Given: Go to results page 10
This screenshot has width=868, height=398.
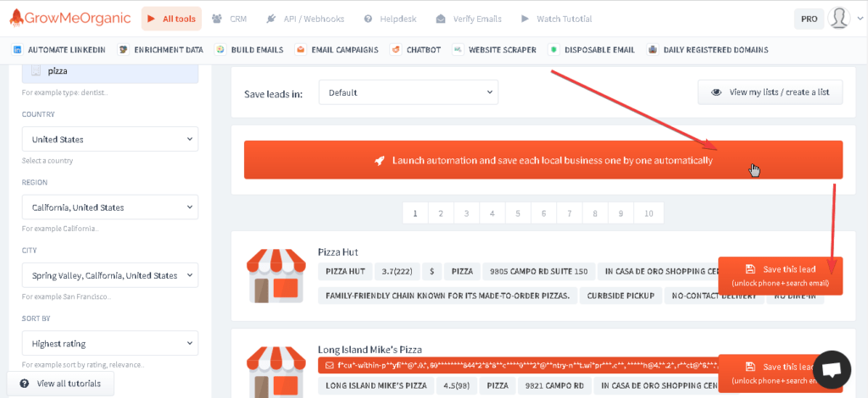Looking at the screenshot, I should [x=648, y=213].
